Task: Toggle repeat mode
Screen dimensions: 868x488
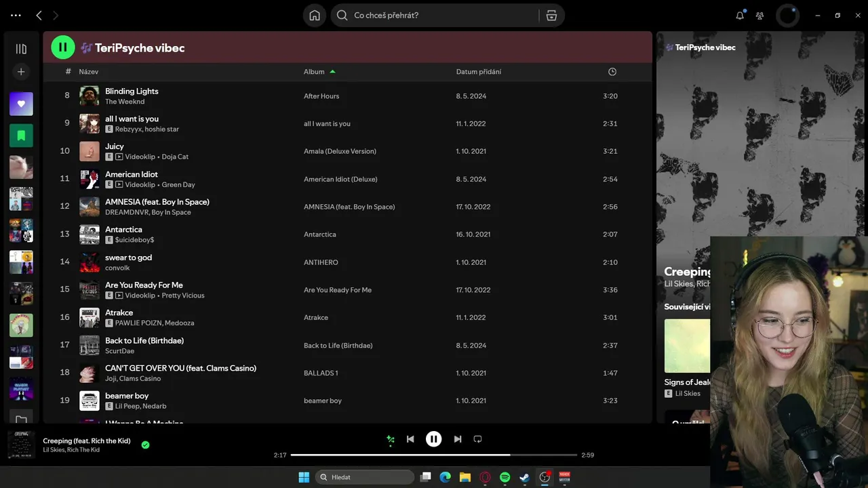Action: 477,439
